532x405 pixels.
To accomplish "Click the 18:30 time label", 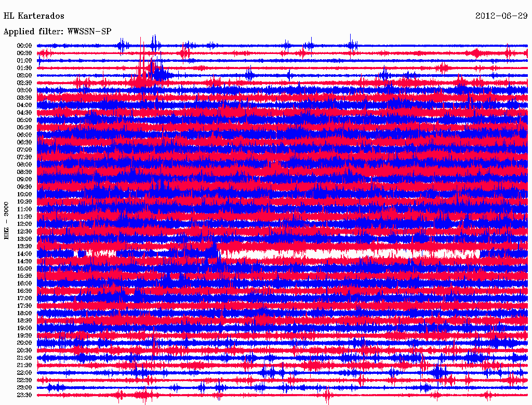I will 24,320.
